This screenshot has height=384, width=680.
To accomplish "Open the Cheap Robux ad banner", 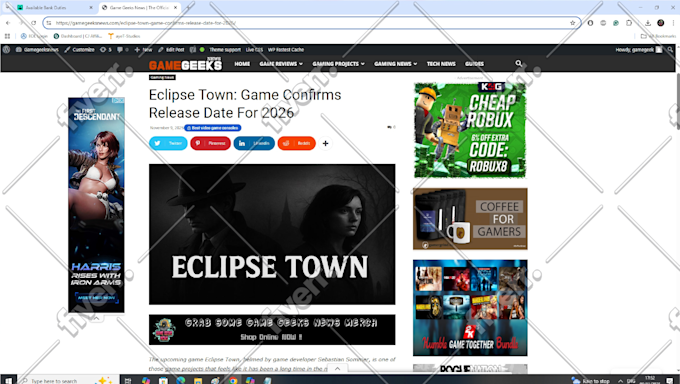I will [x=470, y=130].
